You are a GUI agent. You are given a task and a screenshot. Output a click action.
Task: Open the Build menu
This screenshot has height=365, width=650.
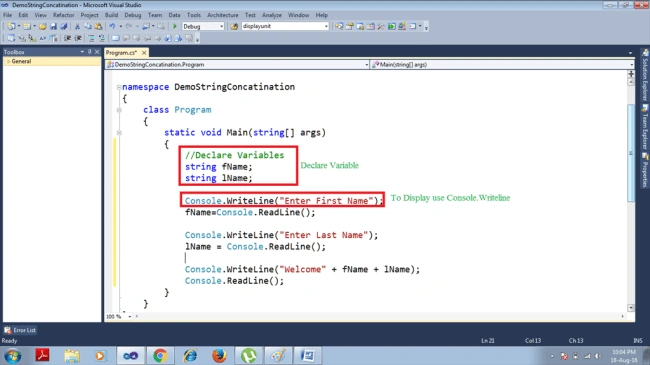[x=111, y=15]
